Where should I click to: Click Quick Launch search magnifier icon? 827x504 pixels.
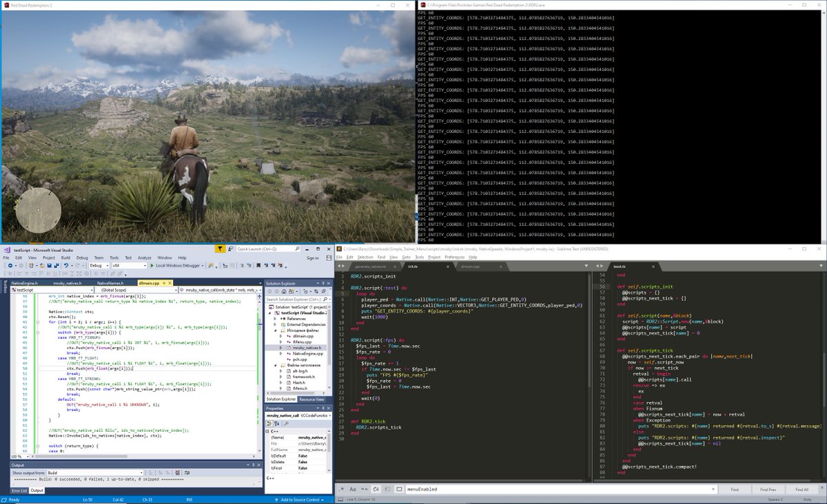click(298, 249)
